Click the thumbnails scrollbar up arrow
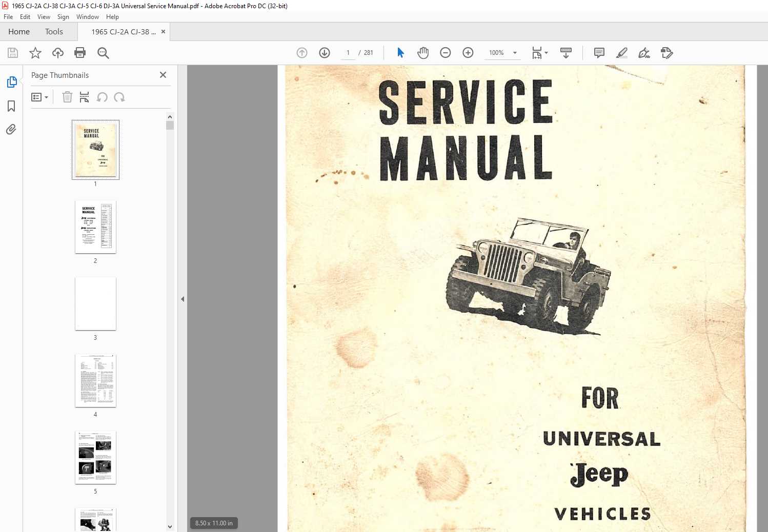 (170, 117)
